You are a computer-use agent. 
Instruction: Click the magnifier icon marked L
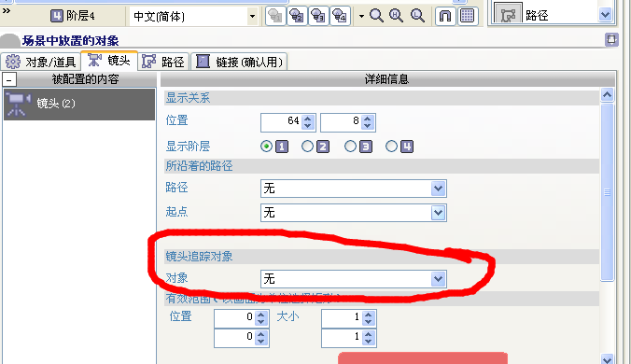coord(417,16)
